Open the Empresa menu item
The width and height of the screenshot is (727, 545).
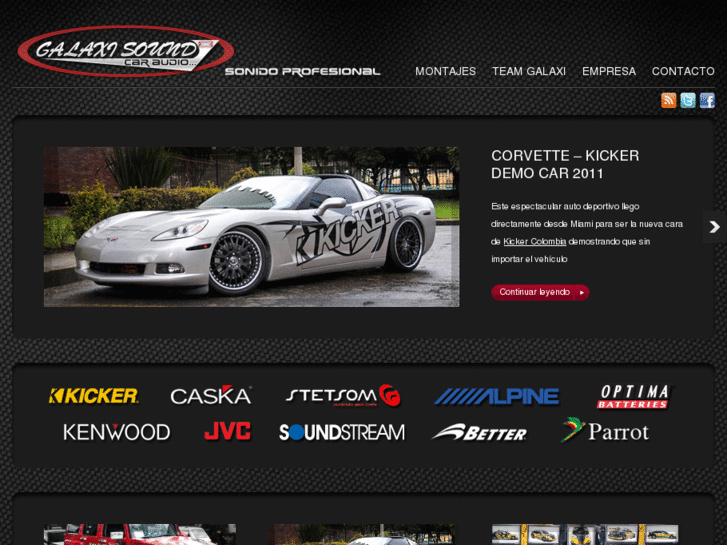click(x=609, y=71)
